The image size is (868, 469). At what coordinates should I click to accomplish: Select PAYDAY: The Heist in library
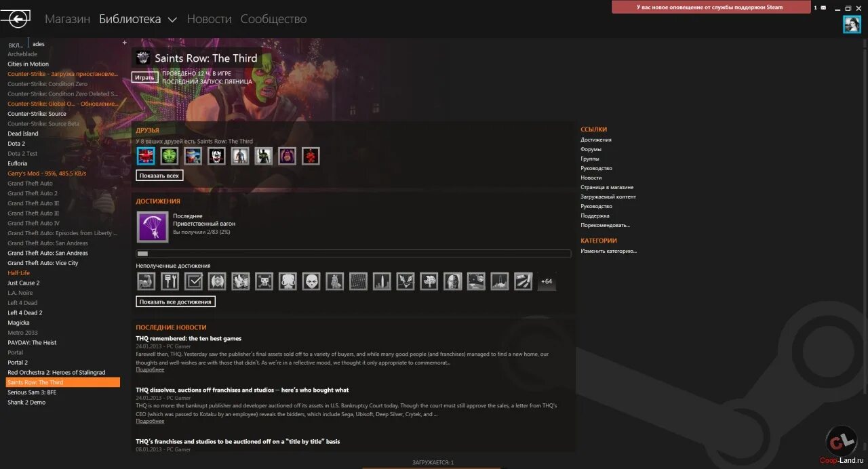coord(32,342)
